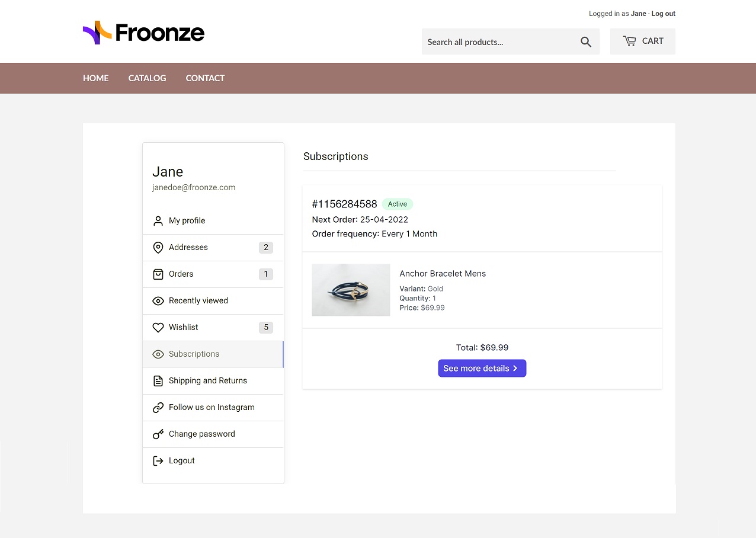756x538 pixels.
Task: Open Shipping and Returns page
Action: [213, 381]
